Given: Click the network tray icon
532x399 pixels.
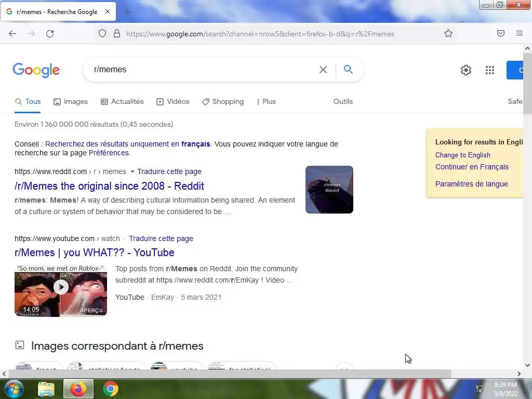Looking at the screenshot, I should (x=480, y=389).
